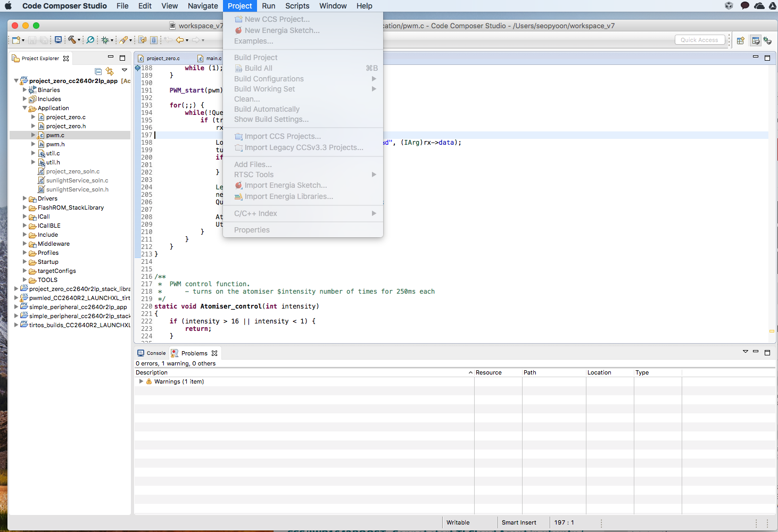778x532 pixels.
Task: Click the yellow overview ruler warning marker
Action: click(772, 331)
